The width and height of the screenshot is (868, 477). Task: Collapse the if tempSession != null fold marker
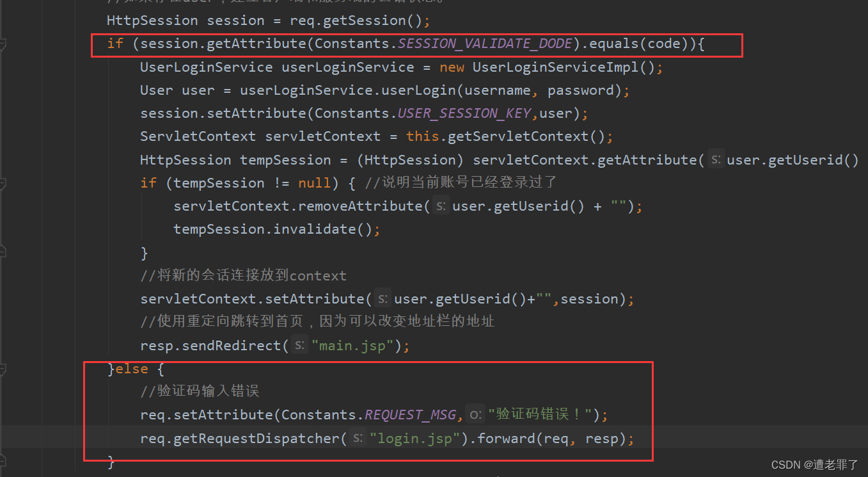[x=3, y=184]
